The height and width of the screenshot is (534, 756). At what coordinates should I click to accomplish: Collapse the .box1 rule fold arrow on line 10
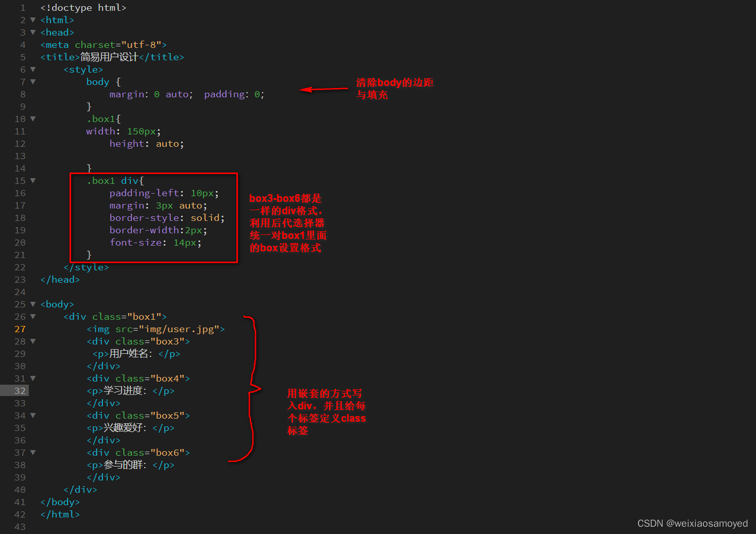[x=33, y=119]
